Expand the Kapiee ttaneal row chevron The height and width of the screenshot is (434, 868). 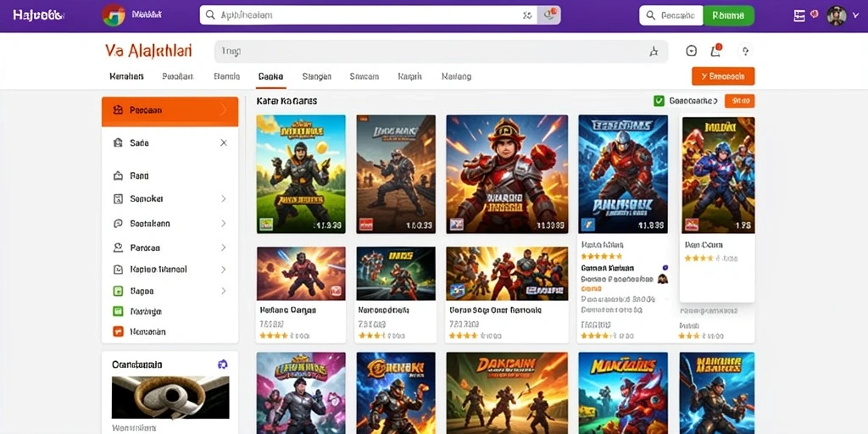pos(224,270)
